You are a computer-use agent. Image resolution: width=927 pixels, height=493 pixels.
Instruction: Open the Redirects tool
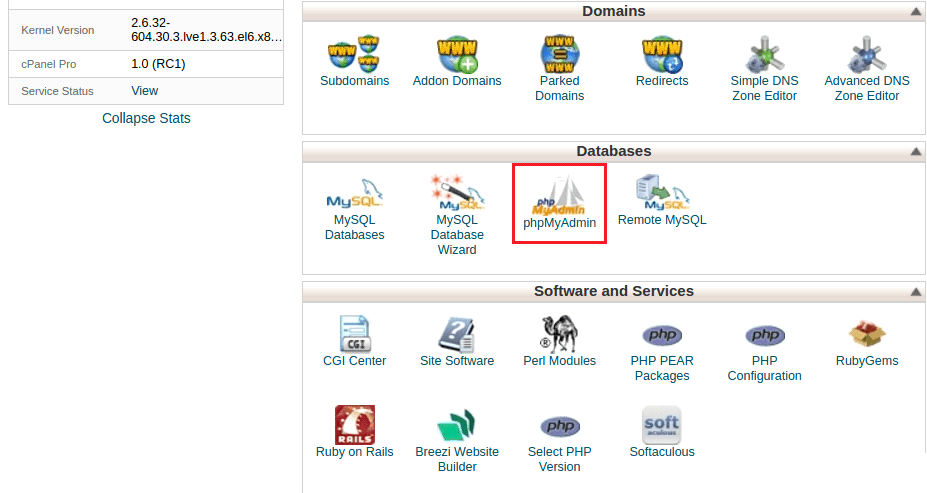(x=662, y=54)
